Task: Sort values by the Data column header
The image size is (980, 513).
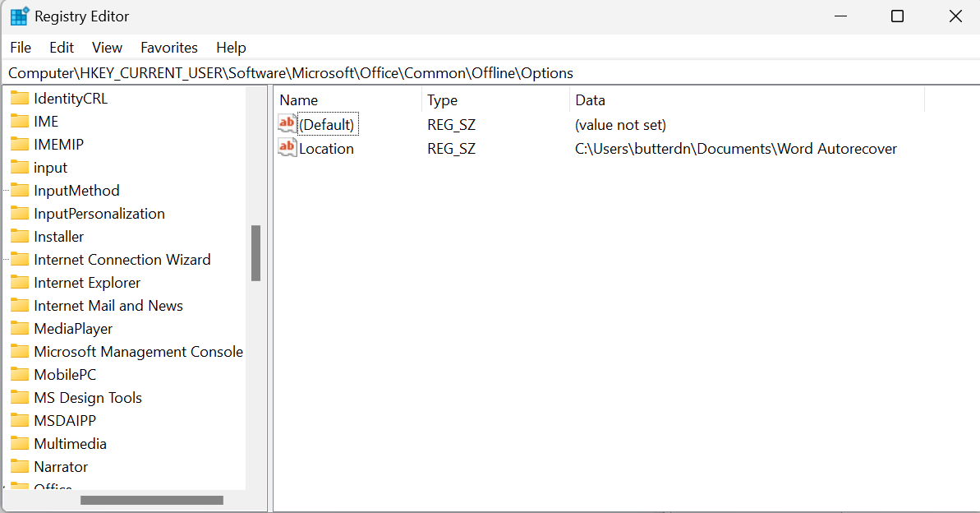Action: coord(747,100)
